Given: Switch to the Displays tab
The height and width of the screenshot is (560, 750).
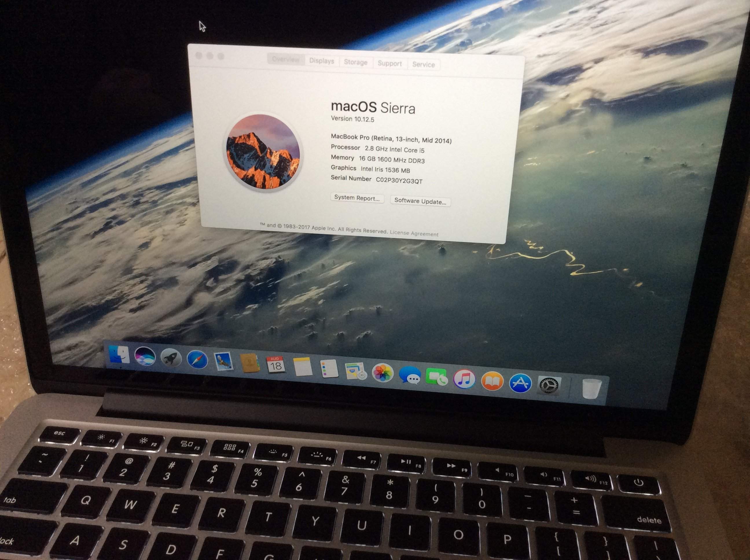Looking at the screenshot, I should pyautogui.click(x=322, y=61).
